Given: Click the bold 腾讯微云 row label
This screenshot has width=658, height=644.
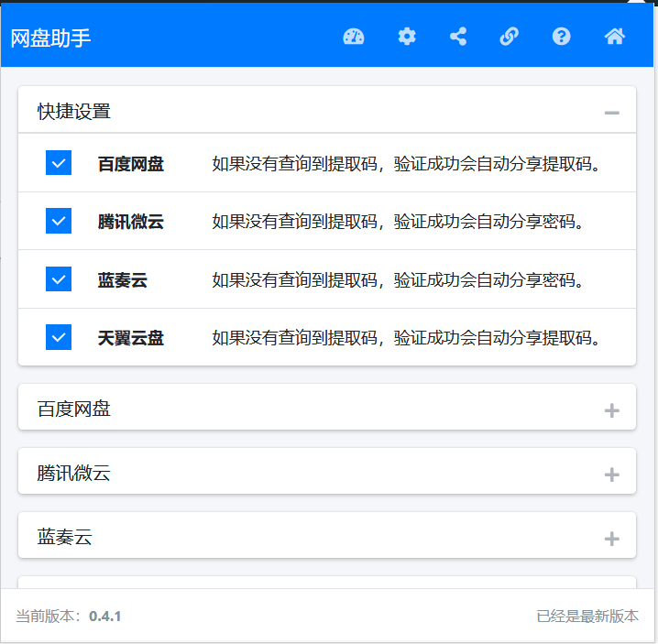Looking at the screenshot, I should point(130,222).
